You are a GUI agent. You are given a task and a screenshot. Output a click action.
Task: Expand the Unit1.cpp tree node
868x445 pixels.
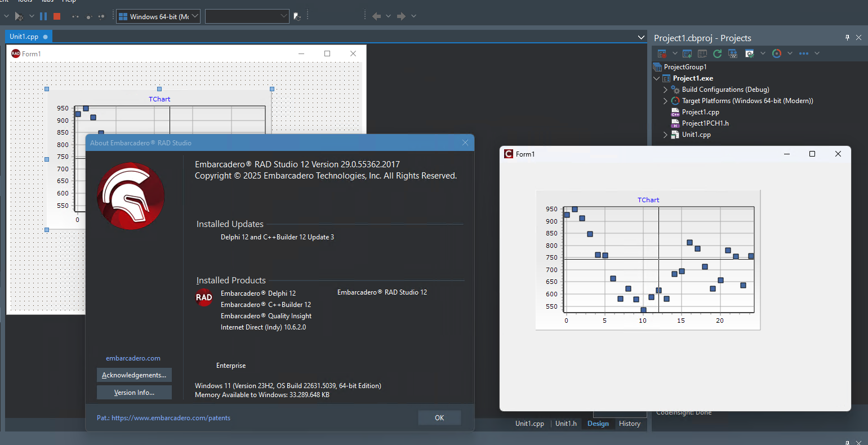(x=665, y=135)
